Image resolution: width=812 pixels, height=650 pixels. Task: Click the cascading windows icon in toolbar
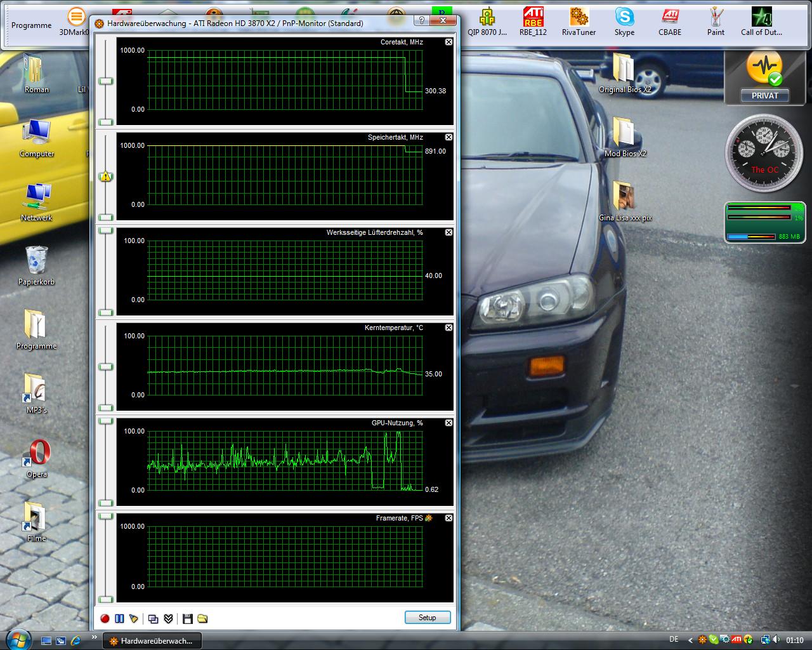tap(153, 618)
